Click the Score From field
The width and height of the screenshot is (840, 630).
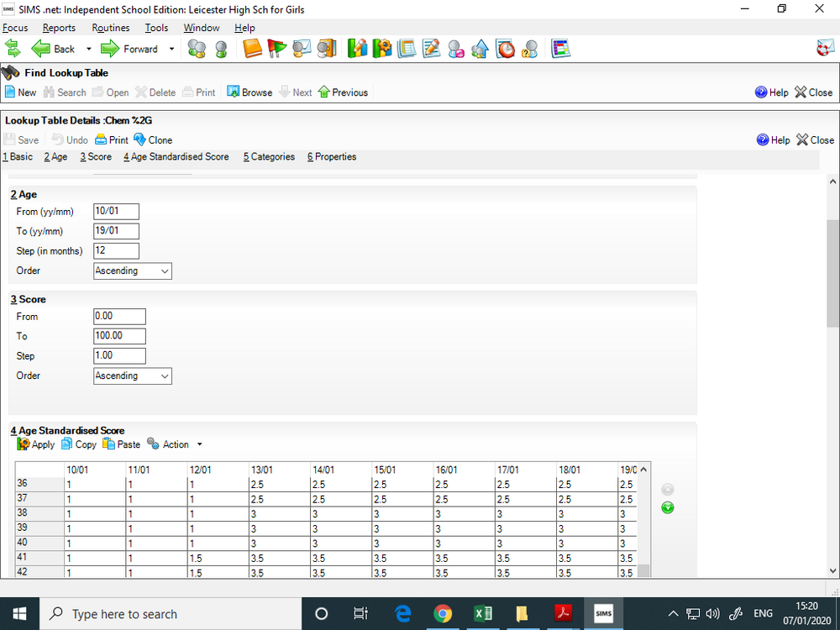point(119,317)
